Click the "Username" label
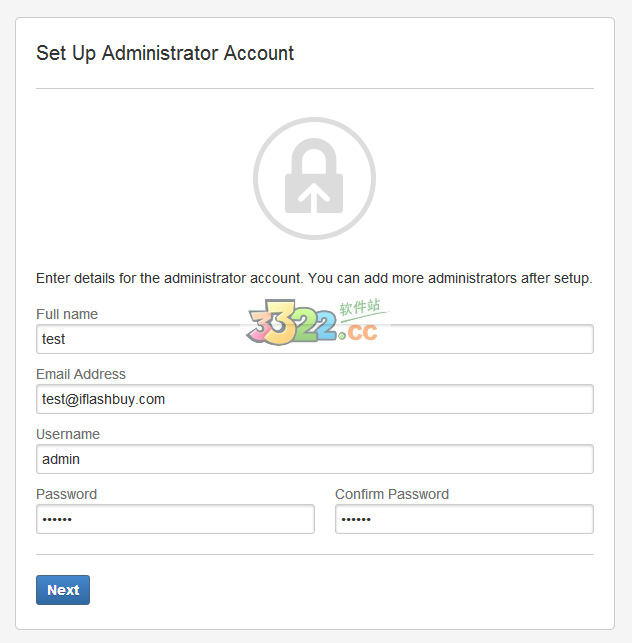This screenshot has width=632, height=643. tap(68, 434)
